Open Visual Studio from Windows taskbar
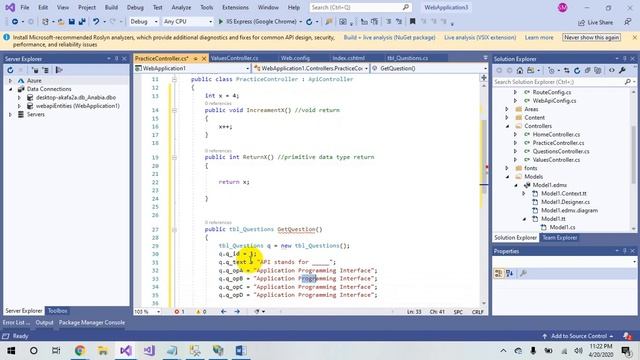The image size is (640, 360). [x=126, y=351]
